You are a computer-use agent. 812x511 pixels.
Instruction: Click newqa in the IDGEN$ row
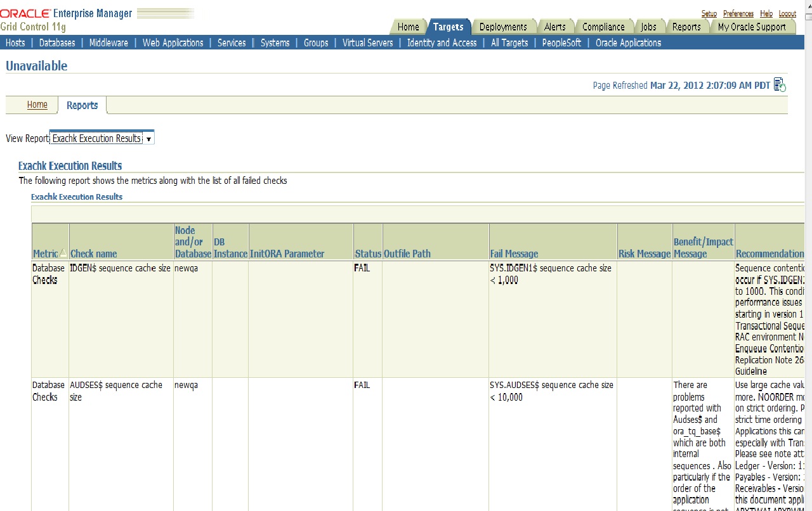(186, 268)
